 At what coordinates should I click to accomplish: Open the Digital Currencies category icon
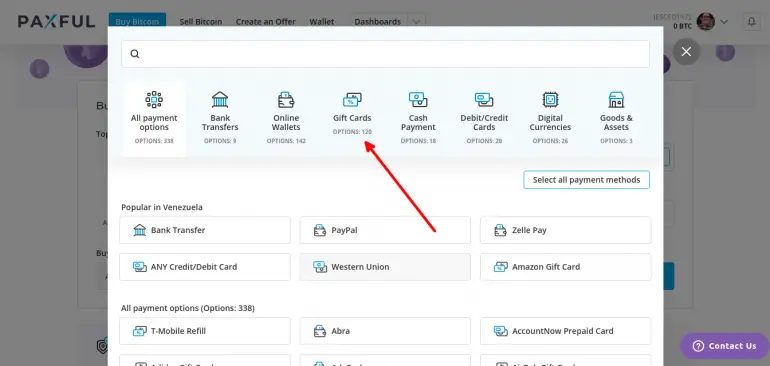550,100
